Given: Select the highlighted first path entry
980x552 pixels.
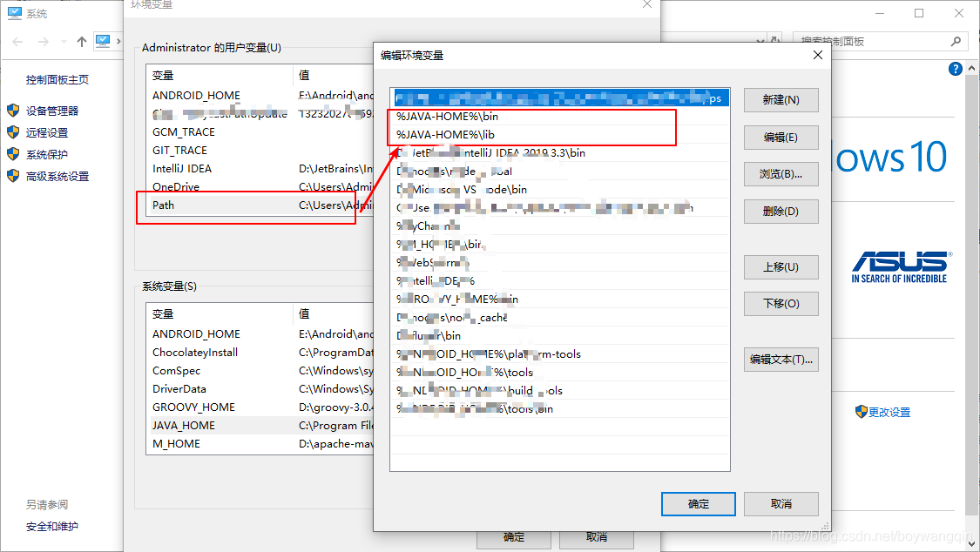Looking at the screenshot, I should pyautogui.click(x=560, y=98).
